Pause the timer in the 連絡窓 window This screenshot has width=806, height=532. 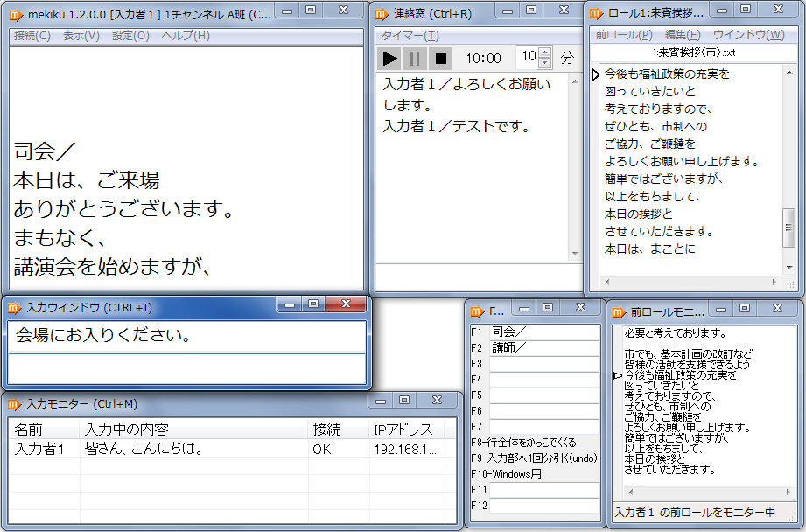(416, 59)
